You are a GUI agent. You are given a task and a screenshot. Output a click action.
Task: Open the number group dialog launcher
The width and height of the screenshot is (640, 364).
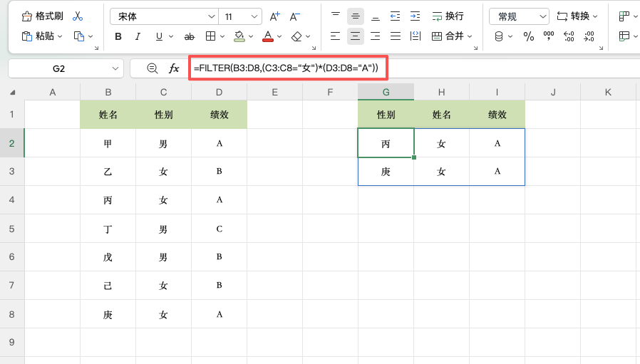click(602, 48)
